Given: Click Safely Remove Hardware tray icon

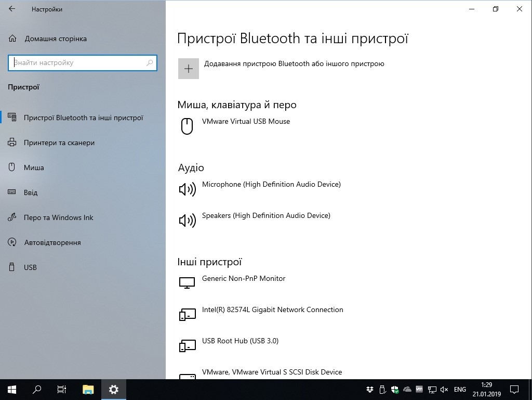Looking at the screenshot, I should coord(382,390).
